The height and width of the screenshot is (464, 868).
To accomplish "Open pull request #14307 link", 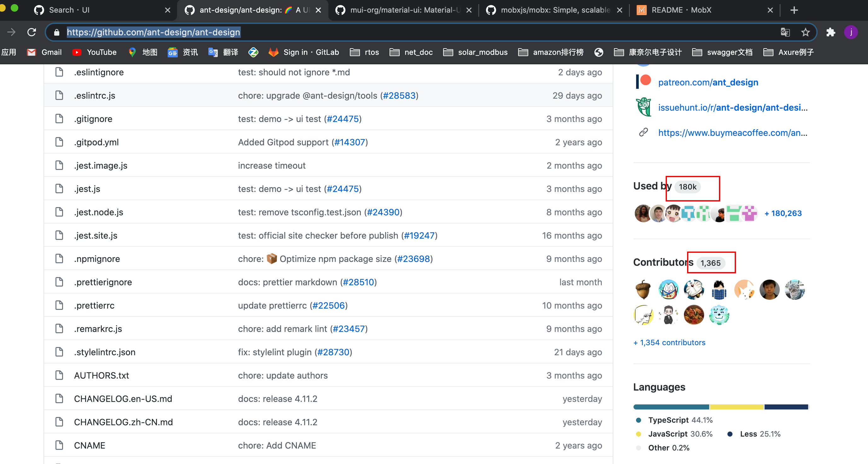I will 350,142.
